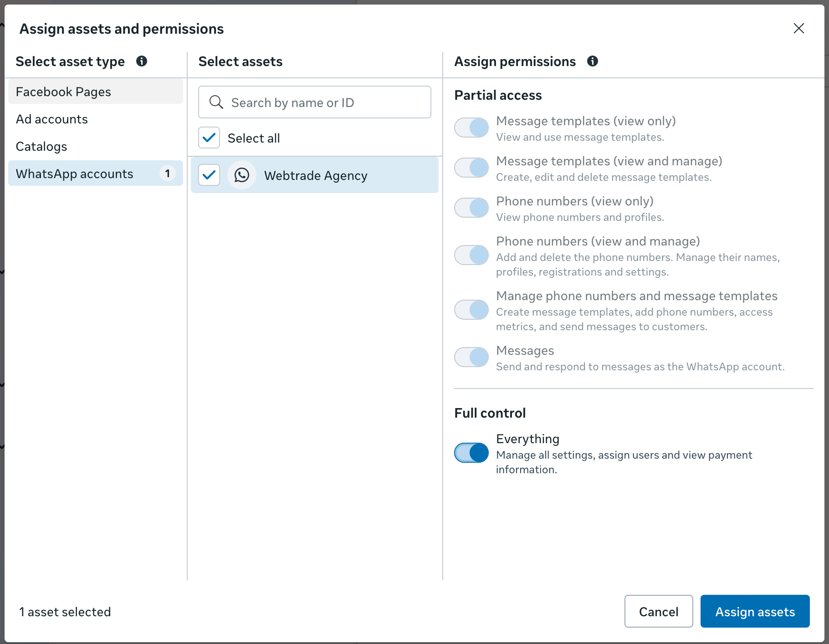Toggle Message templates (view and manage) permission
829x644 pixels.
pyautogui.click(x=471, y=168)
